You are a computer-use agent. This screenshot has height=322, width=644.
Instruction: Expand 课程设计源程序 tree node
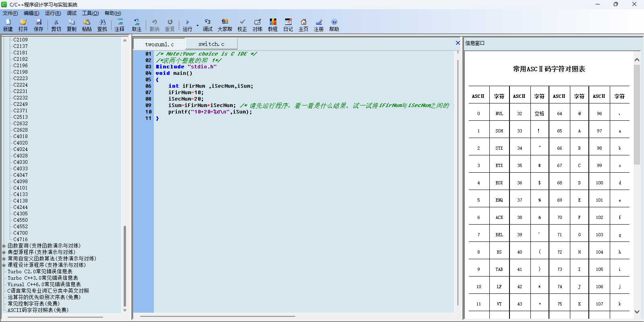pyautogui.click(x=4, y=265)
